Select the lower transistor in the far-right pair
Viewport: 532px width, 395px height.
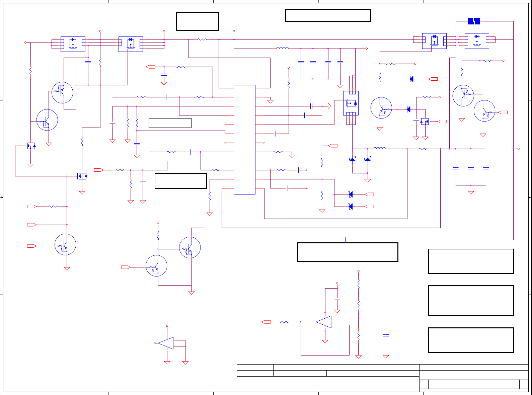484,111
